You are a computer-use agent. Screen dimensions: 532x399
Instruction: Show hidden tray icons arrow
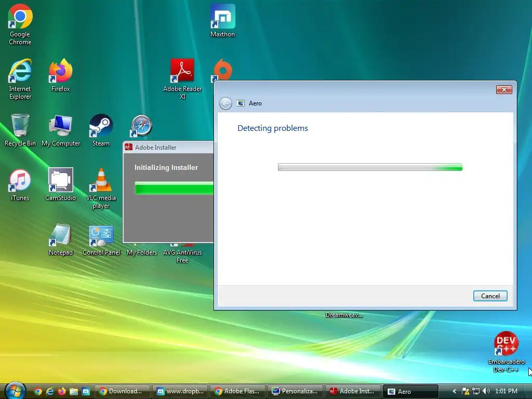pos(455,391)
